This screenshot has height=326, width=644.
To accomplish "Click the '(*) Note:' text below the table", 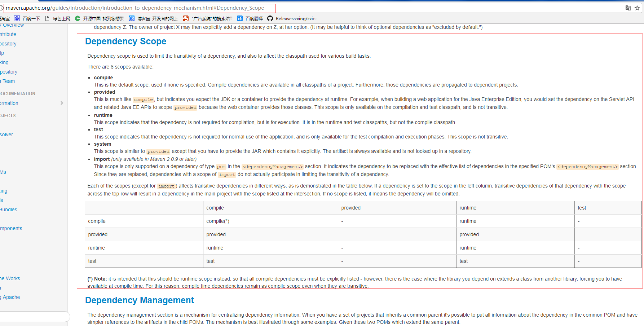I will point(97,279).
